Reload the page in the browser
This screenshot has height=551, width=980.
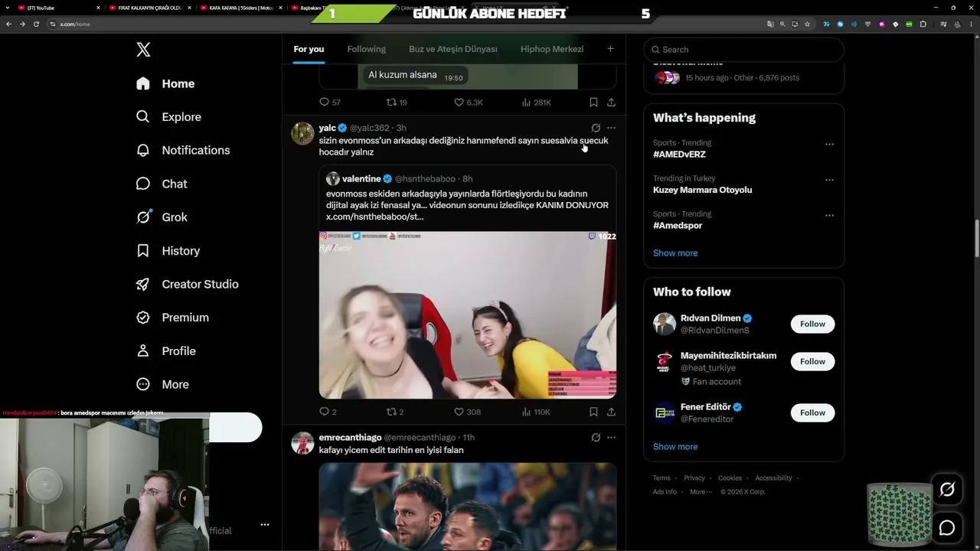pos(36,24)
